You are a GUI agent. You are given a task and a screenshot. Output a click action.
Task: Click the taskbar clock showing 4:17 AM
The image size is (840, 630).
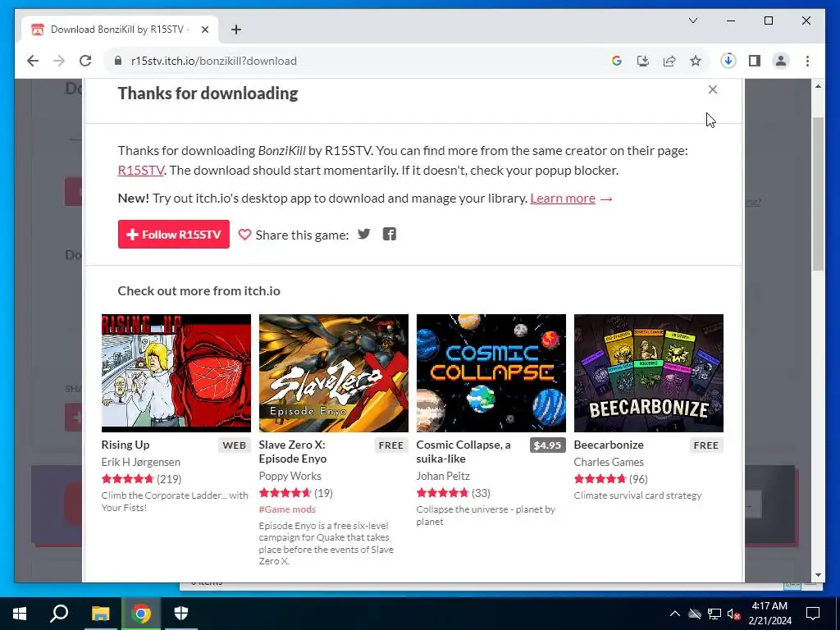point(769,614)
